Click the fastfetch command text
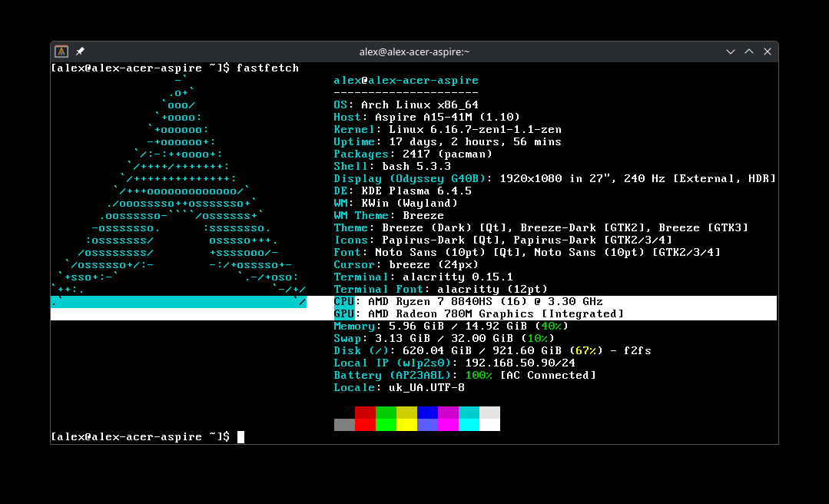 click(x=267, y=68)
